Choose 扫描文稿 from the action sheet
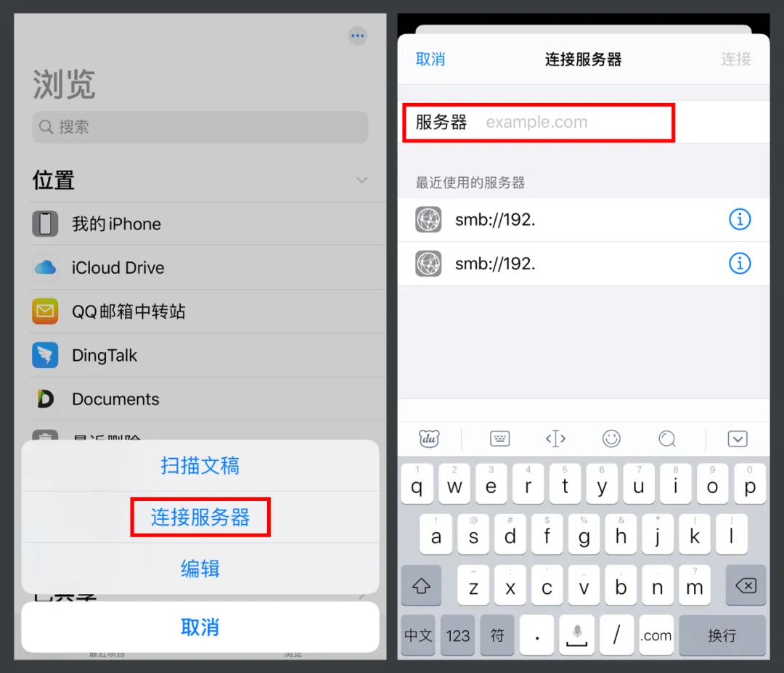Image resolution: width=784 pixels, height=673 pixels. 200,465
